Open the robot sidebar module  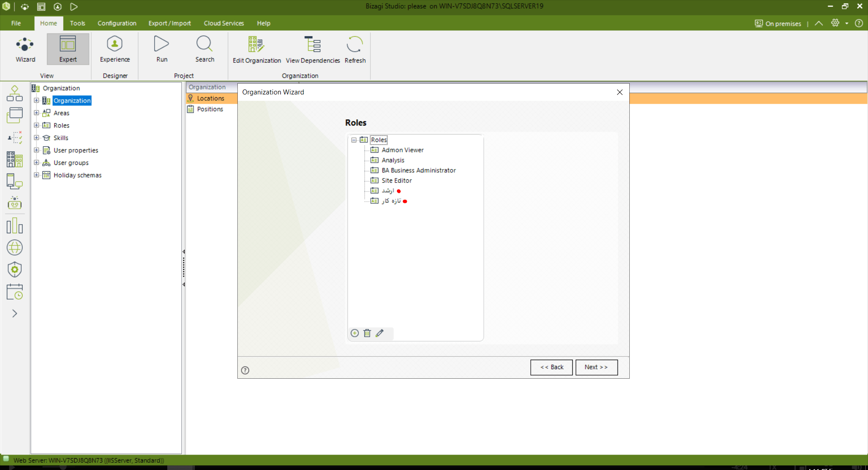point(14,203)
